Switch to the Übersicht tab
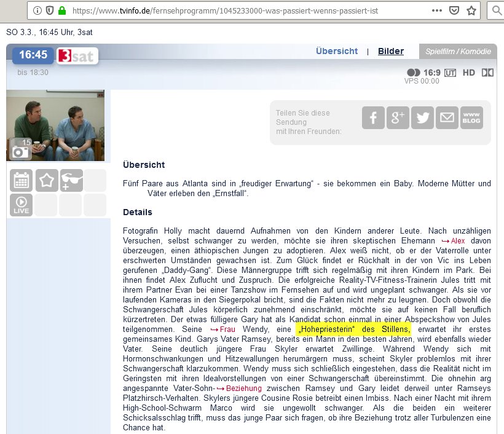This screenshot has width=504, height=434. tap(337, 51)
